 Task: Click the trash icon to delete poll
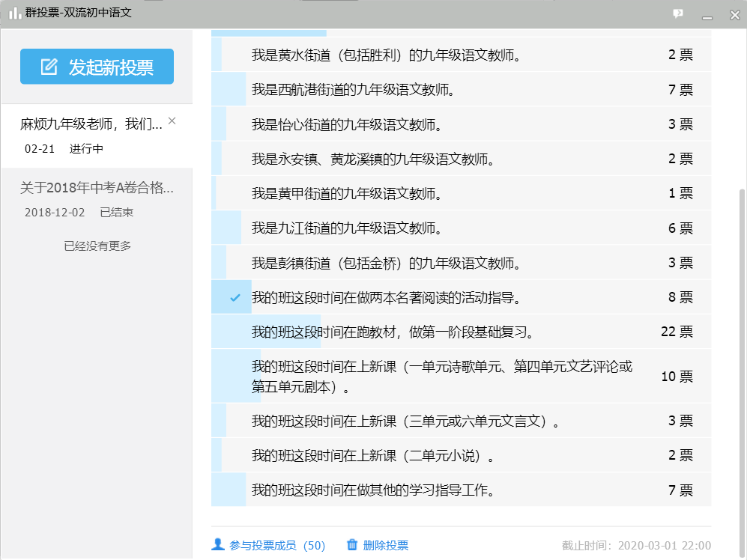coord(352,545)
